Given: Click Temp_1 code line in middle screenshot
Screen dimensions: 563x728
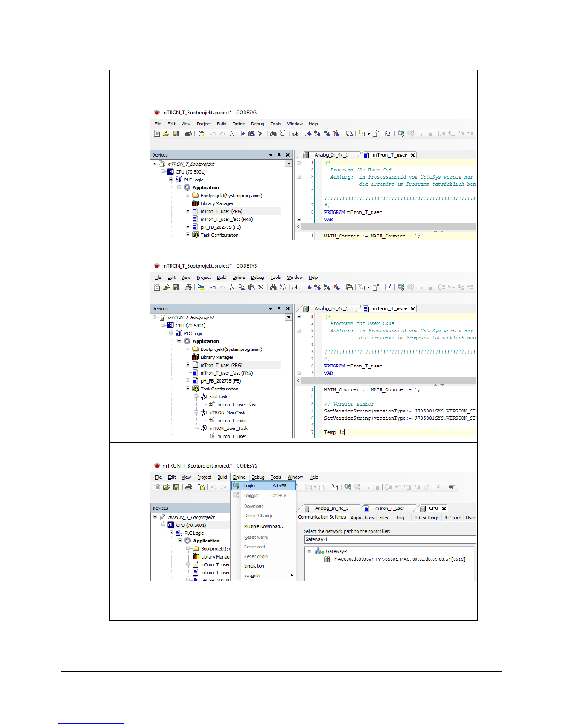Looking at the screenshot, I should coord(334,432).
